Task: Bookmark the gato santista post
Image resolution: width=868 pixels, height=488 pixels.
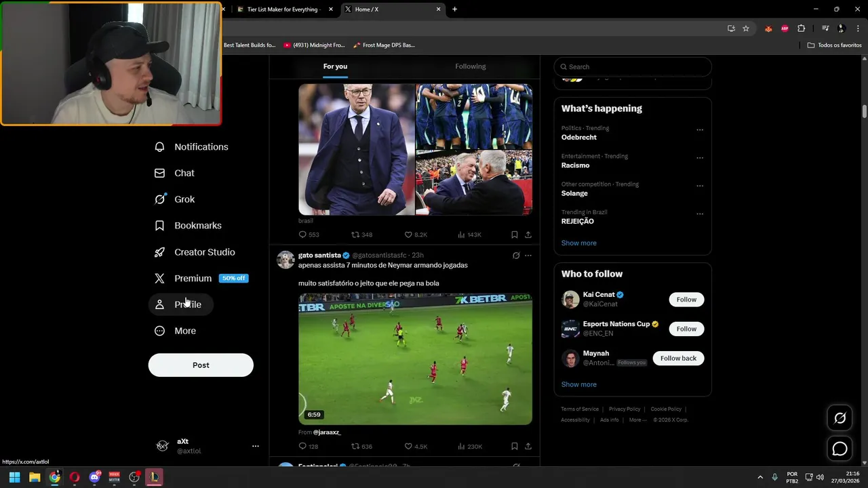Action: pyautogui.click(x=514, y=446)
